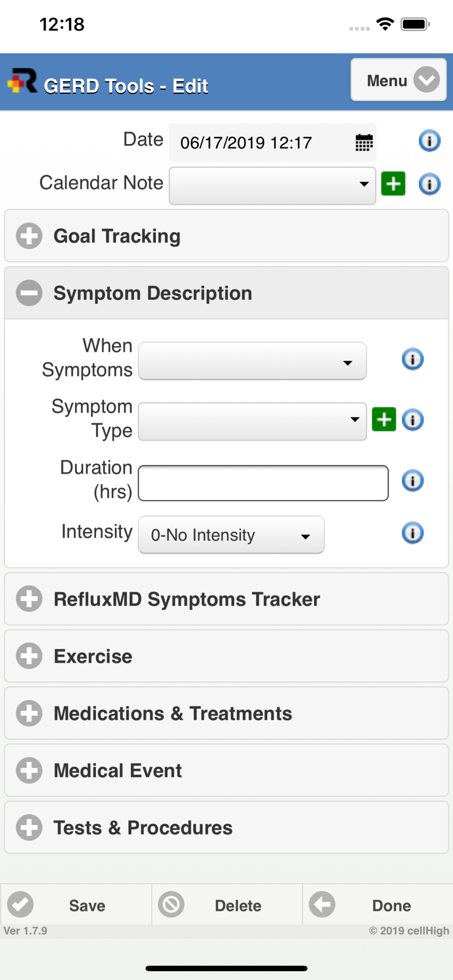This screenshot has height=980, width=453.
Task: Show info for the Intensity field
Action: click(413, 533)
